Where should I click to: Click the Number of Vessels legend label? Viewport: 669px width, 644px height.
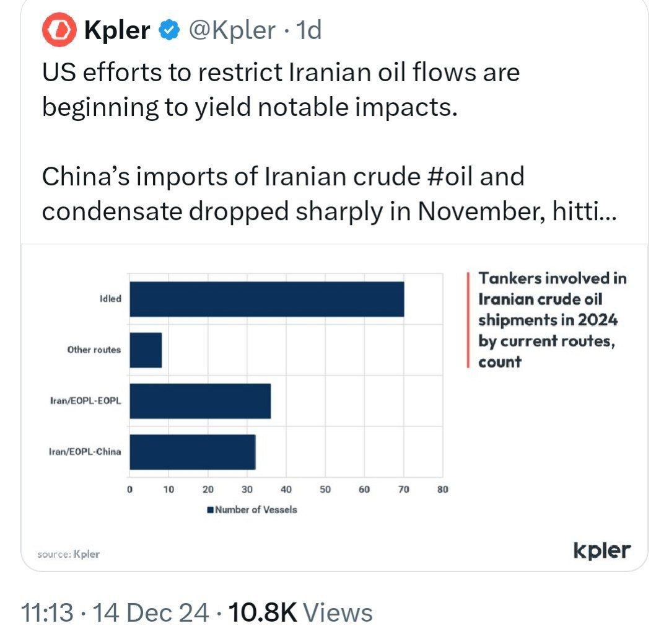point(256,509)
